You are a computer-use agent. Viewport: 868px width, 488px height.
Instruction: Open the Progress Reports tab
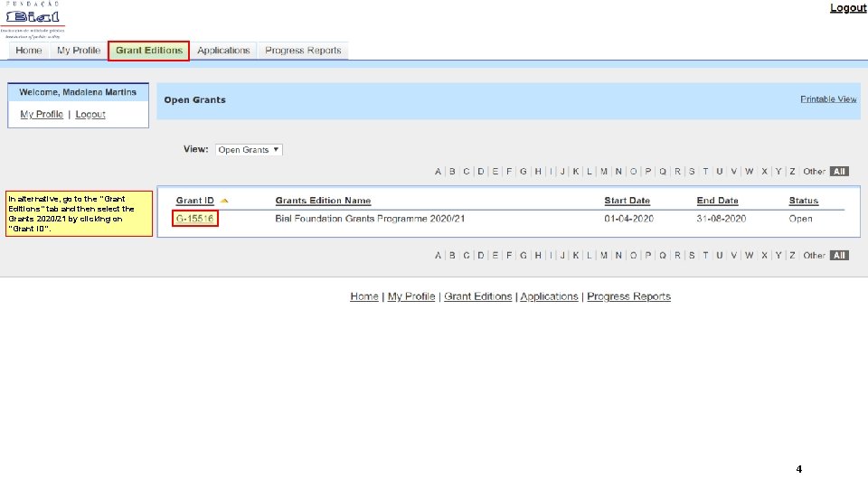303,51
